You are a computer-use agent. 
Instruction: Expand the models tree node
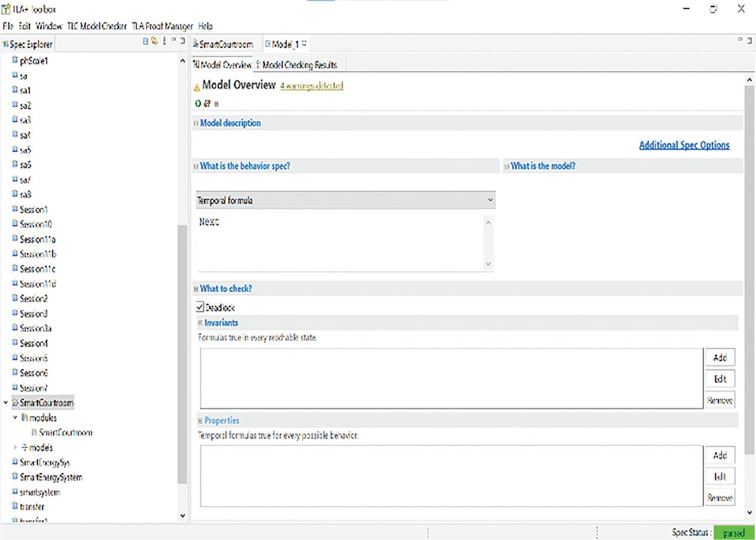[x=15, y=447]
